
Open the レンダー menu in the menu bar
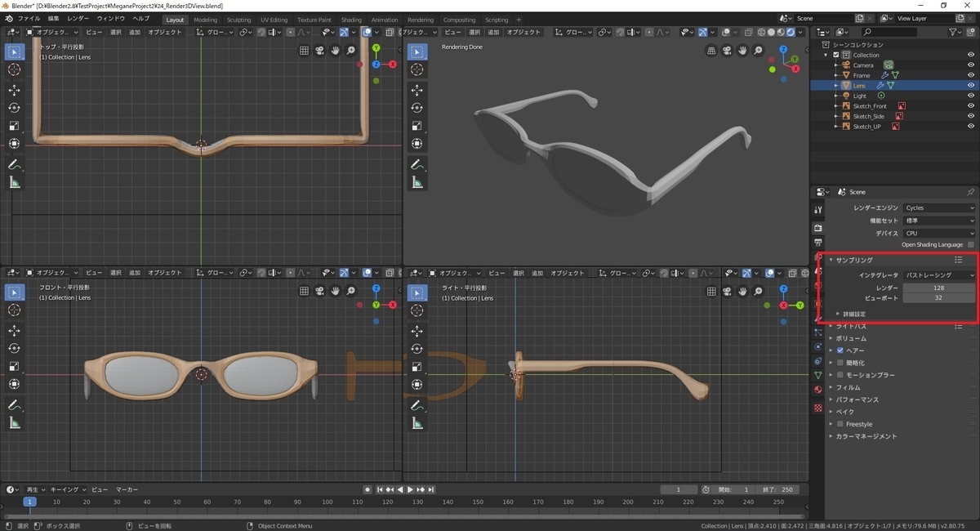tap(78, 18)
